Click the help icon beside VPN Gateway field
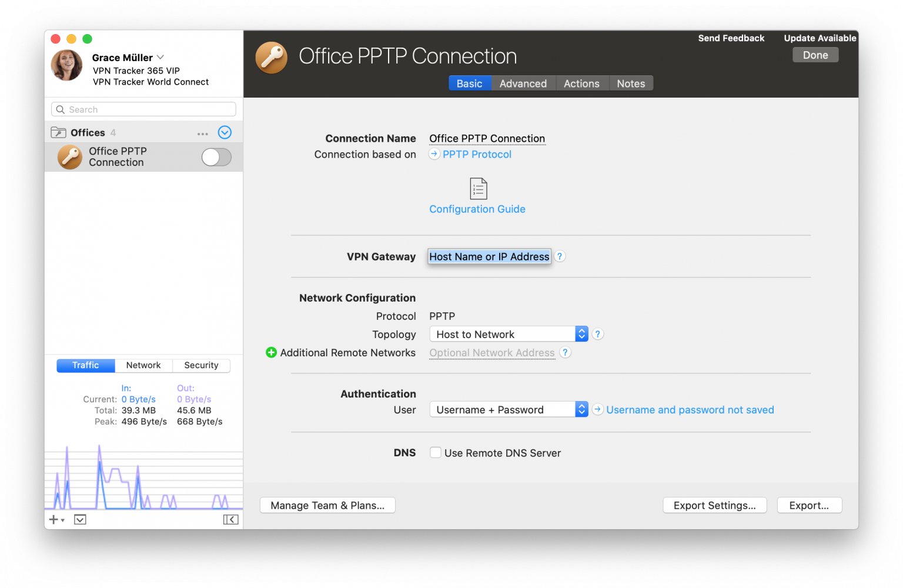 [x=560, y=256]
